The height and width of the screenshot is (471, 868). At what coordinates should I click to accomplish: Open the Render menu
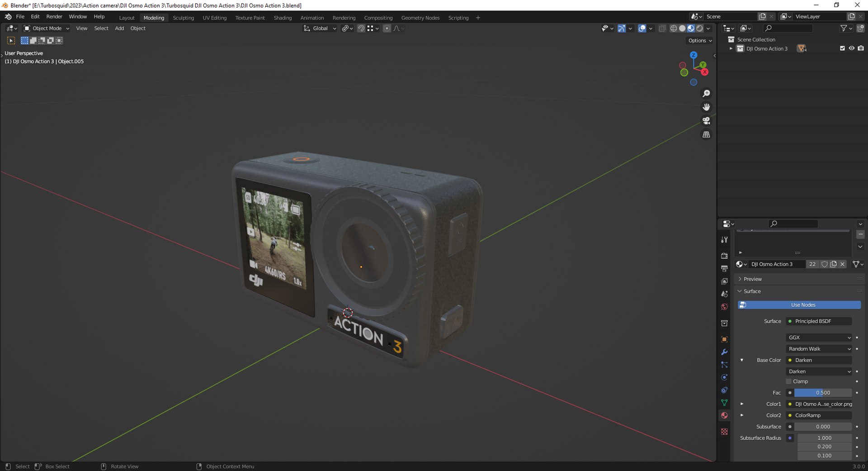[54, 17]
